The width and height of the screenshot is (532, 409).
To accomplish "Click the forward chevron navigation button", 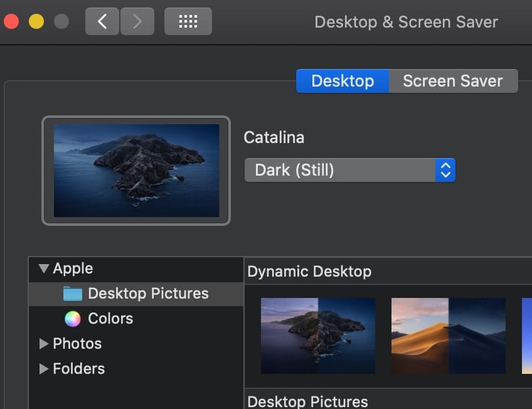I will click(137, 22).
